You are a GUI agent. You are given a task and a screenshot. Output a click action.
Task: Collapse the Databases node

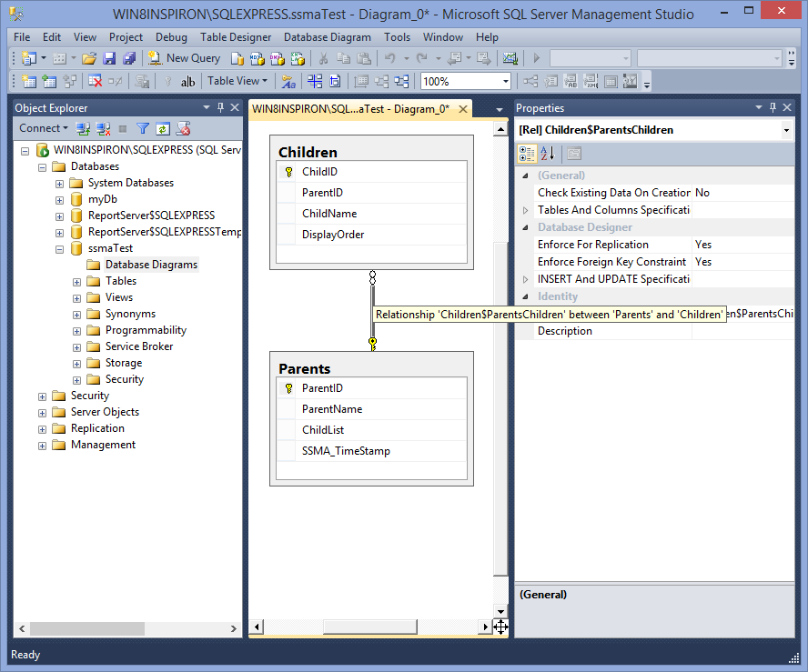[42, 167]
